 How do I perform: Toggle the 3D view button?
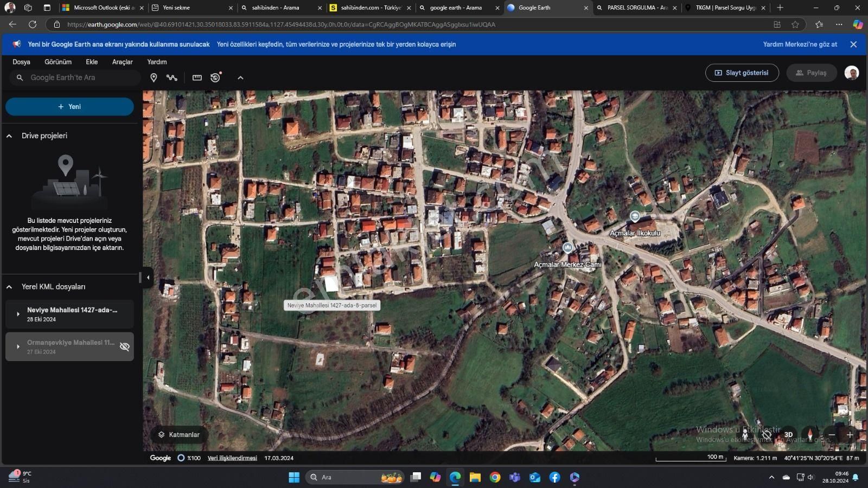788,435
